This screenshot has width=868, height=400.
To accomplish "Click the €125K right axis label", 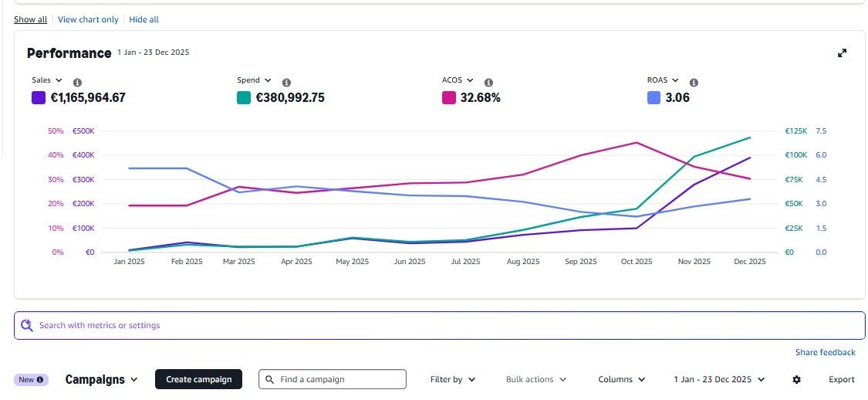I will click(x=796, y=131).
